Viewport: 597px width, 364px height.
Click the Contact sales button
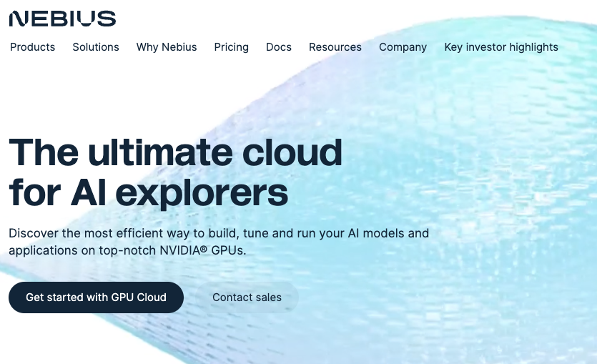(x=247, y=297)
